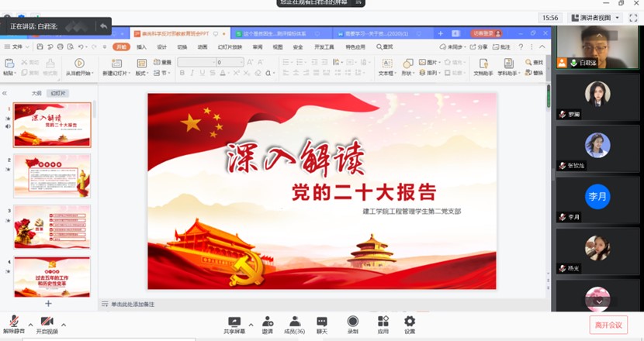The image size is (644, 341).
Task: Insert a 文本框 text box
Action: tap(387, 67)
